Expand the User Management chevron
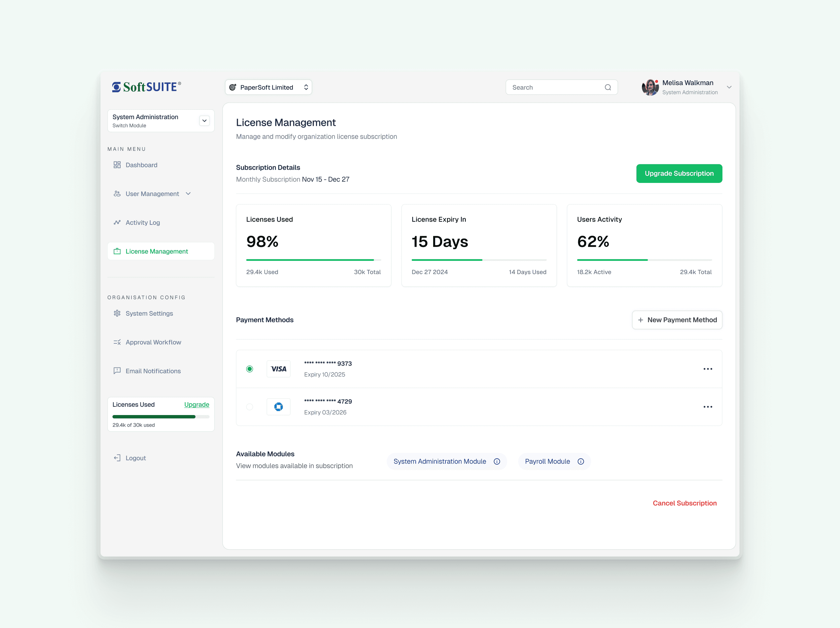 click(188, 193)
